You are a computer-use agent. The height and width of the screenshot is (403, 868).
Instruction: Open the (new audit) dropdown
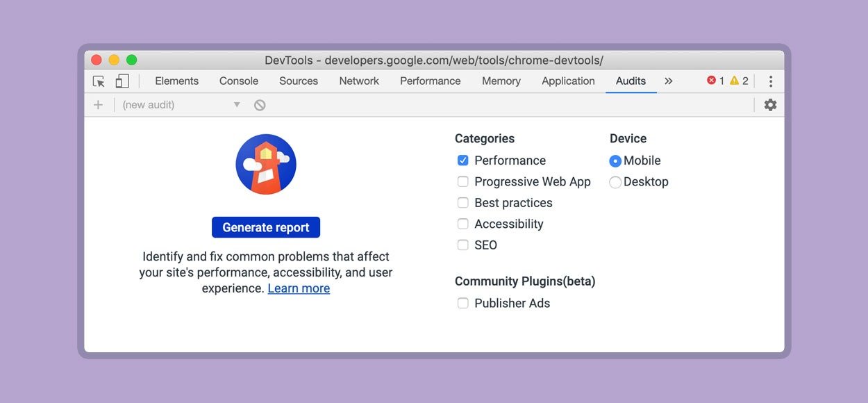(181, 105)
